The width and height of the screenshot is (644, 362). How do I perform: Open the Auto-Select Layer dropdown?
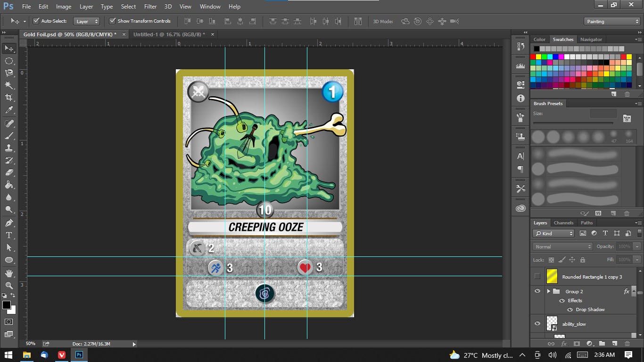pyautogui.click(x=87, y=21)
